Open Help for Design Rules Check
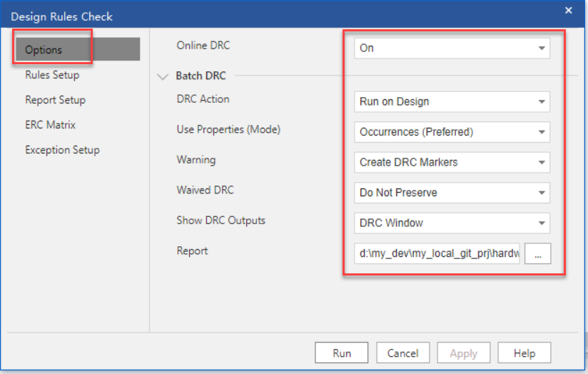This screenshot has height=374, width=588. (524, 353)
